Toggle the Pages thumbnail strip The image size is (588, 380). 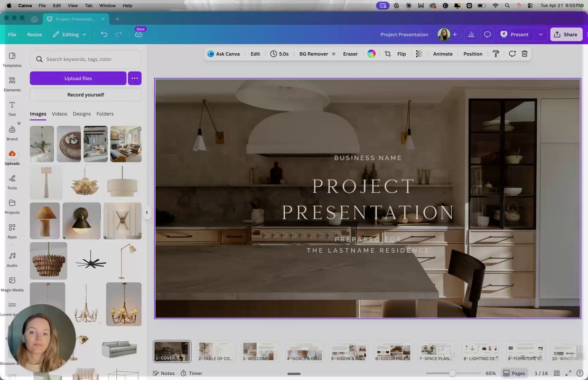514,373
